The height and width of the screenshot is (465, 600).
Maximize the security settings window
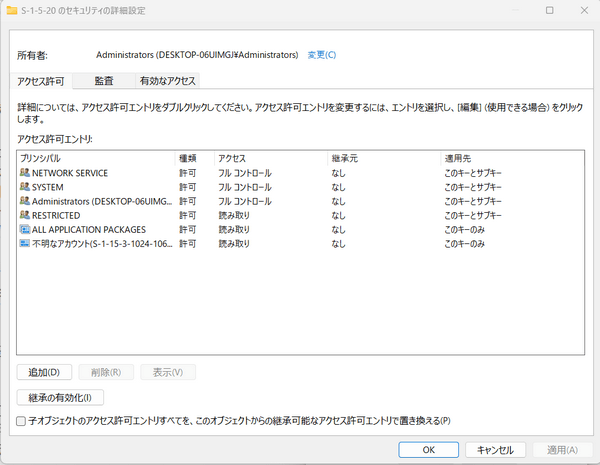click(549, 10)
